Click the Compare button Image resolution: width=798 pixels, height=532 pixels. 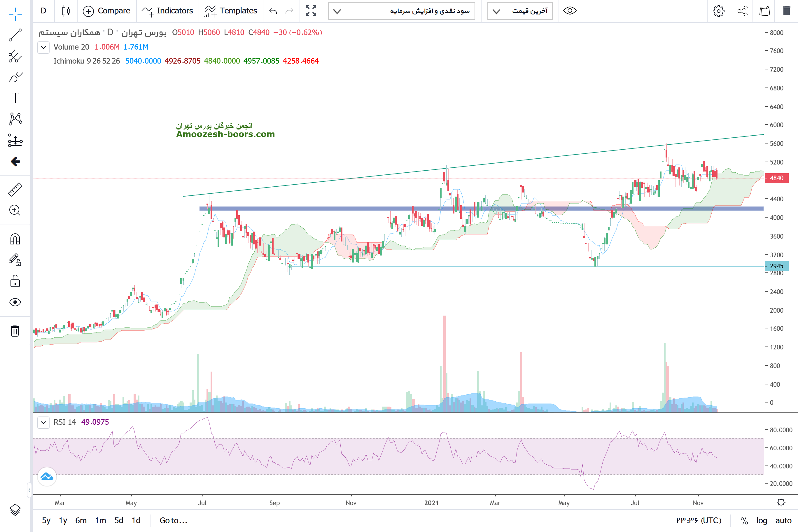106,11
